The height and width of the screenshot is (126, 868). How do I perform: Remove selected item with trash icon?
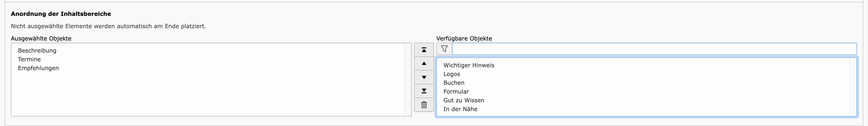tap(424, 105)
